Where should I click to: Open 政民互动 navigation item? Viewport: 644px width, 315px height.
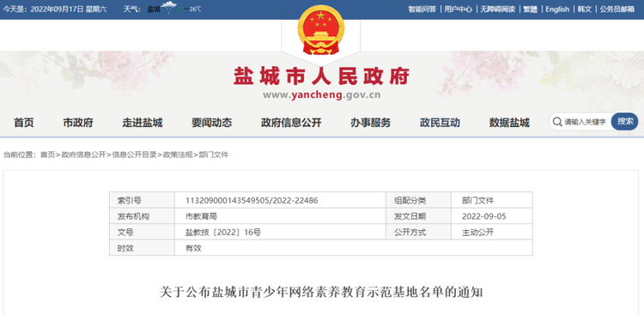(440, 123)
